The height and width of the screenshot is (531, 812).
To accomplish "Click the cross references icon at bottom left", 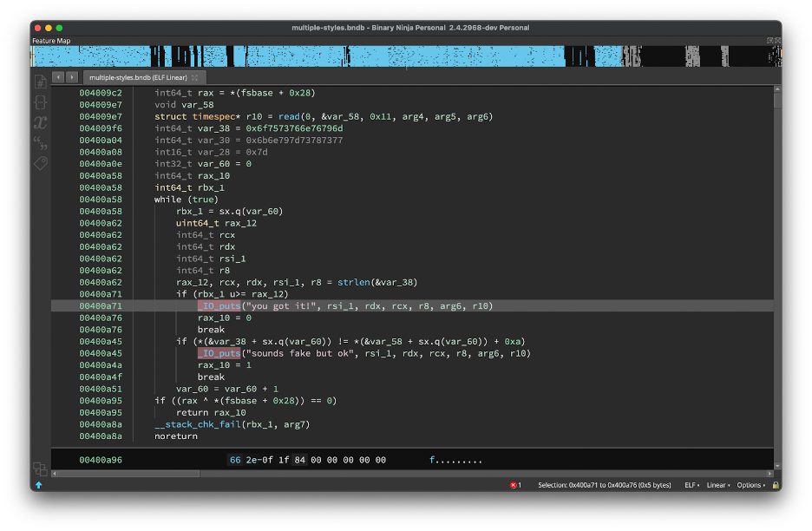I will [40, 468].
